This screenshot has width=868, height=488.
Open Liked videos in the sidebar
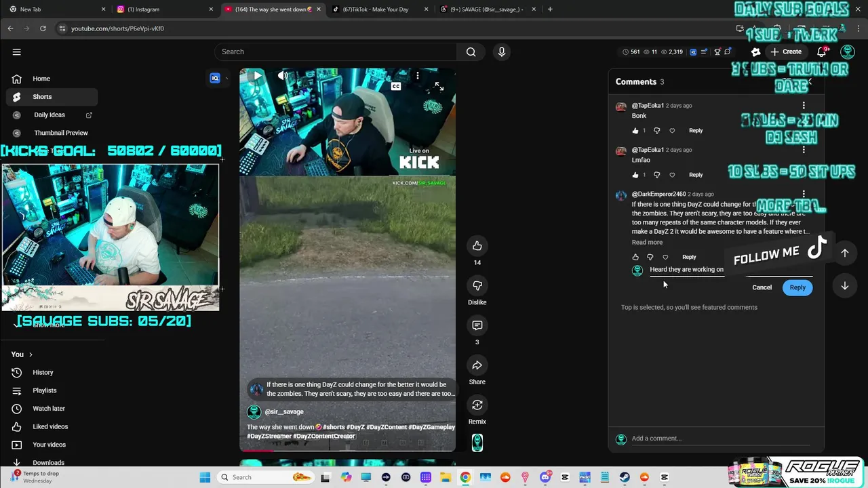(x=52, y=427)
